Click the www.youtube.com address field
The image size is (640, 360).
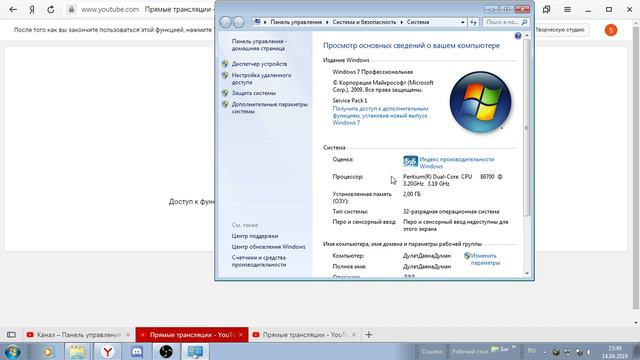pos(110,9)
